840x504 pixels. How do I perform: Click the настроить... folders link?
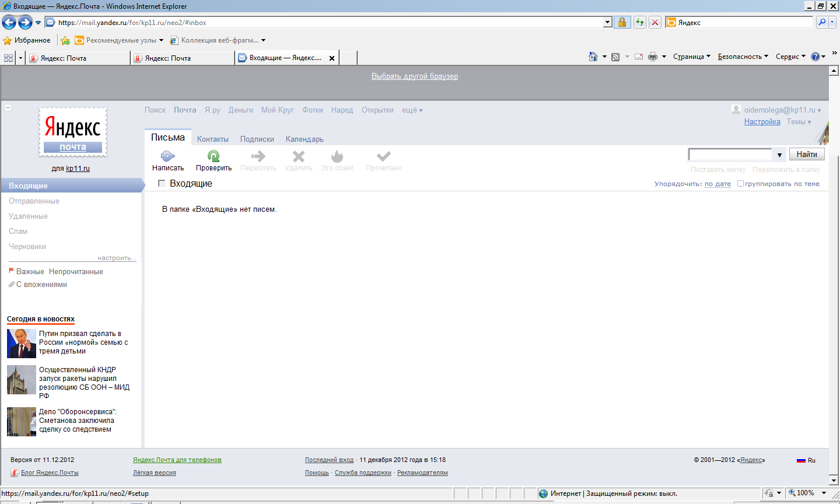117,257
